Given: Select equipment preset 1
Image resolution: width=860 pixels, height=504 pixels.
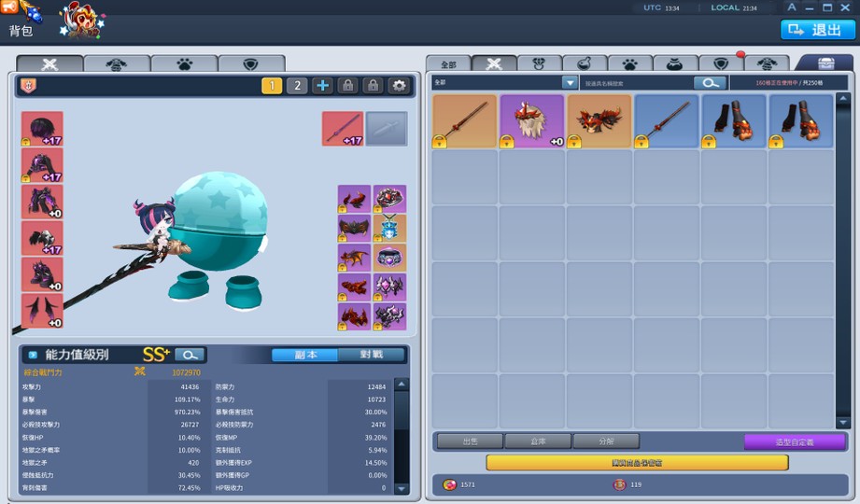Looking at the screenshot, I should 272,86.
